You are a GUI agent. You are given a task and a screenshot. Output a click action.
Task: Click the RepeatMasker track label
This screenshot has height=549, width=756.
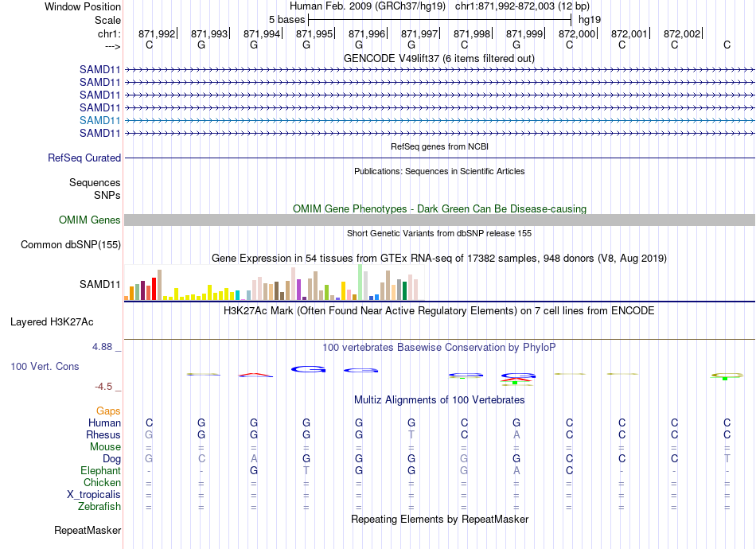point(88,530)
